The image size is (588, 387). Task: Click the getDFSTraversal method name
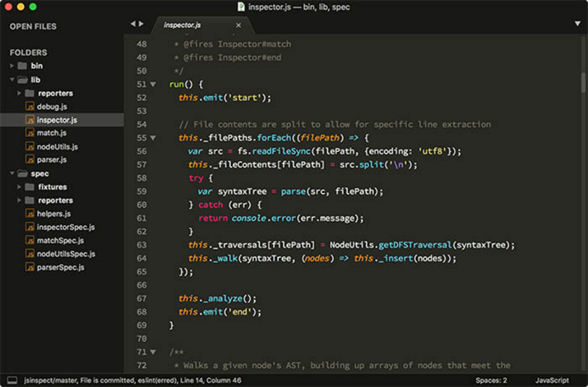coord(415,245)
